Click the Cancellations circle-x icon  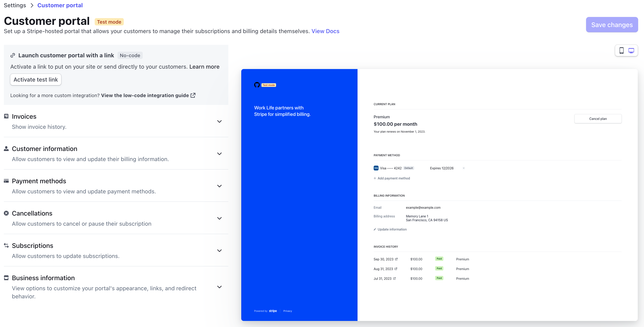[6, 213]
